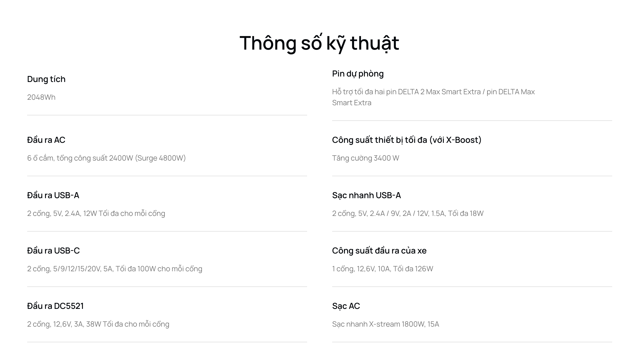
Task: Click the DELTA 2 Max Smart Extra battery text
Action: click(433, 92)
